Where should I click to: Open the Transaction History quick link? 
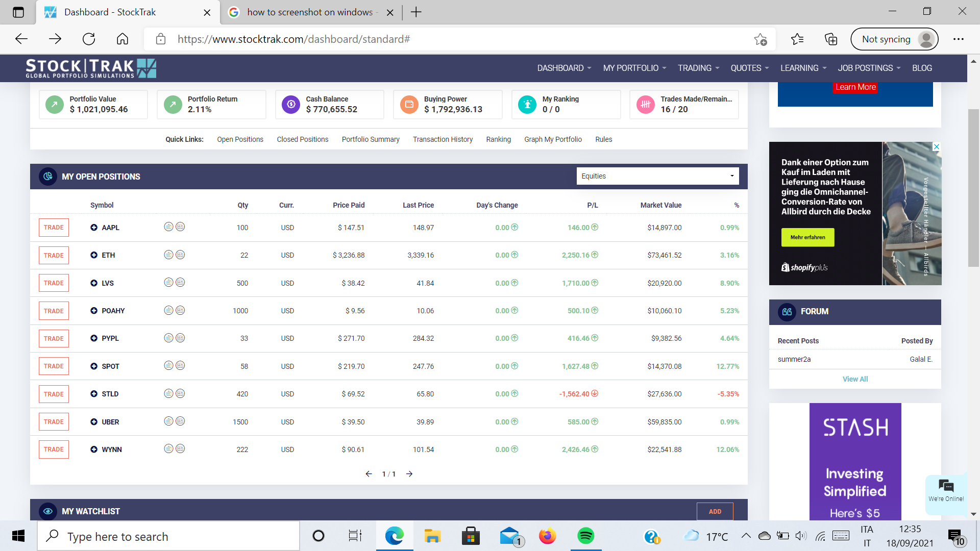coord(443,139)
